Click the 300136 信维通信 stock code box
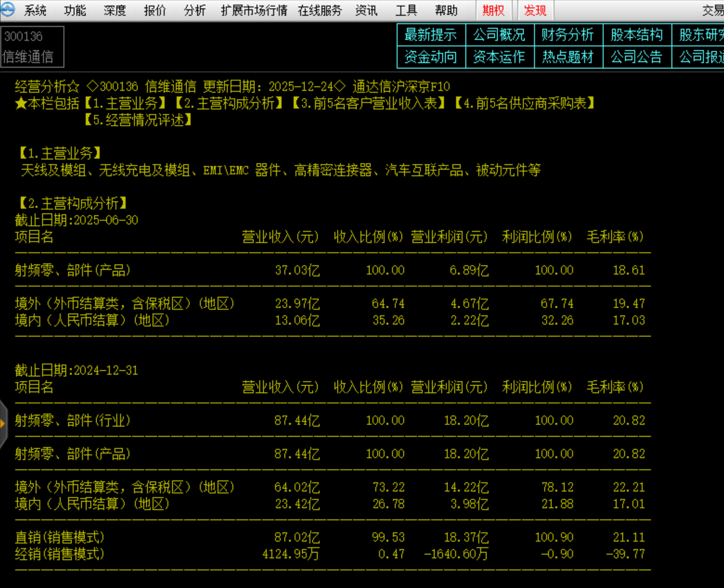The height and width of the screenshot is (588, 724). 32,46
